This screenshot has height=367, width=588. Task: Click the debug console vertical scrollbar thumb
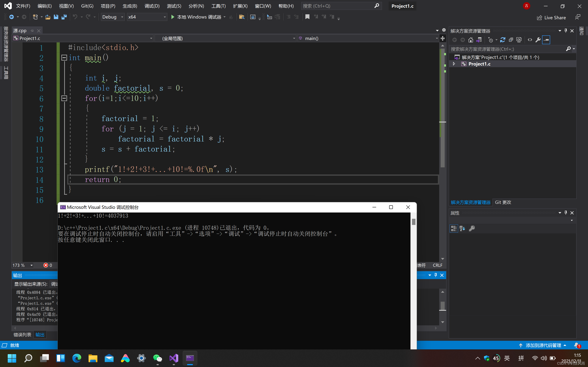(414, 222)
